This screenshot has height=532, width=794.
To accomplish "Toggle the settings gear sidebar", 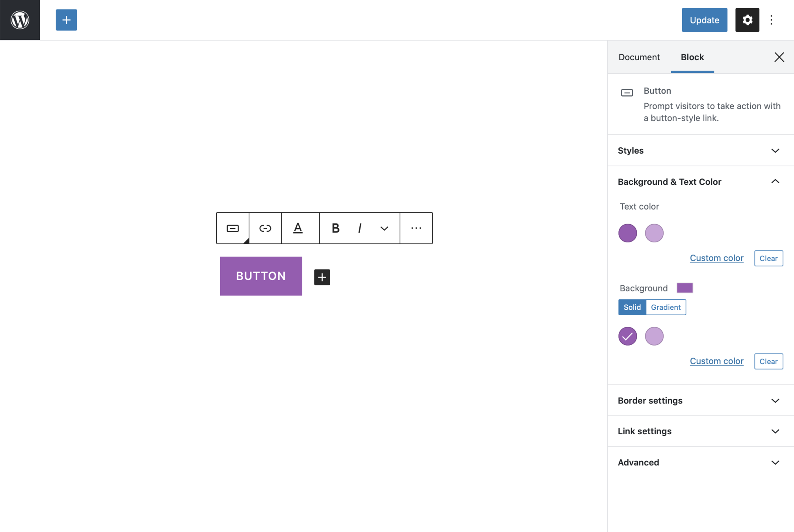I will [747, 20].
